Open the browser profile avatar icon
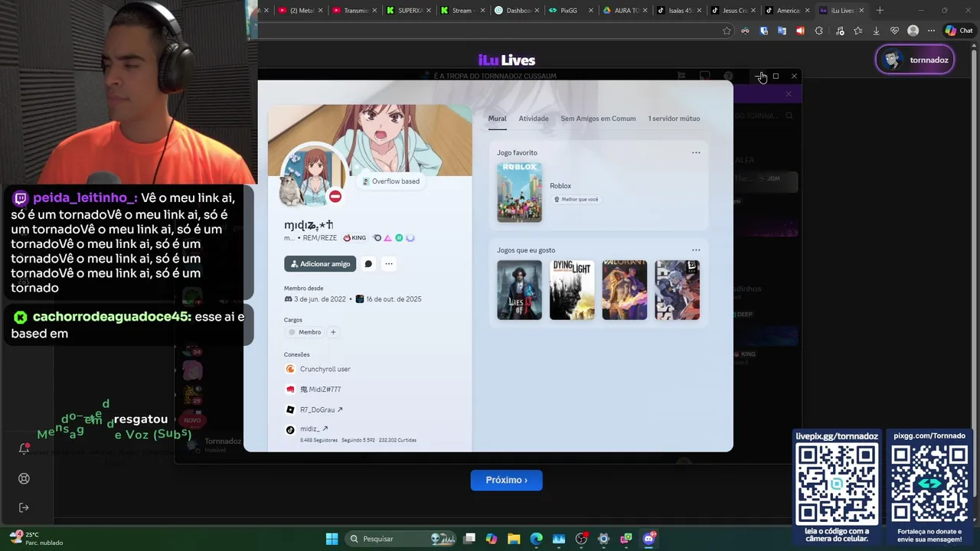 [913, 31]
